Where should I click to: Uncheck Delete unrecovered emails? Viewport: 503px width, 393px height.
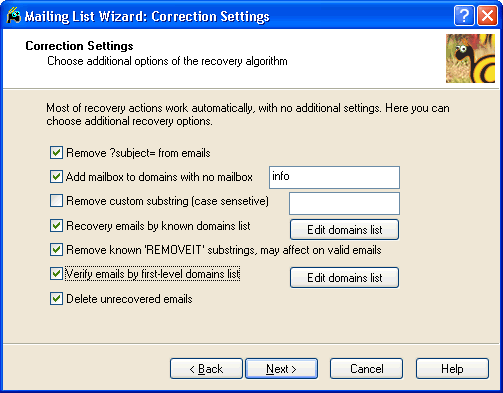56,299
